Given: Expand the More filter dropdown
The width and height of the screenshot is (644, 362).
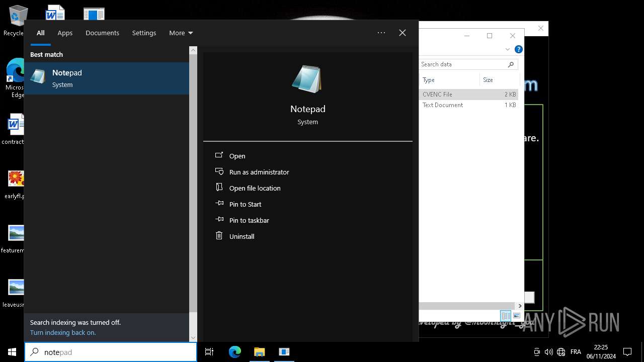Looking at the screenshot, I should pos(181,33).
